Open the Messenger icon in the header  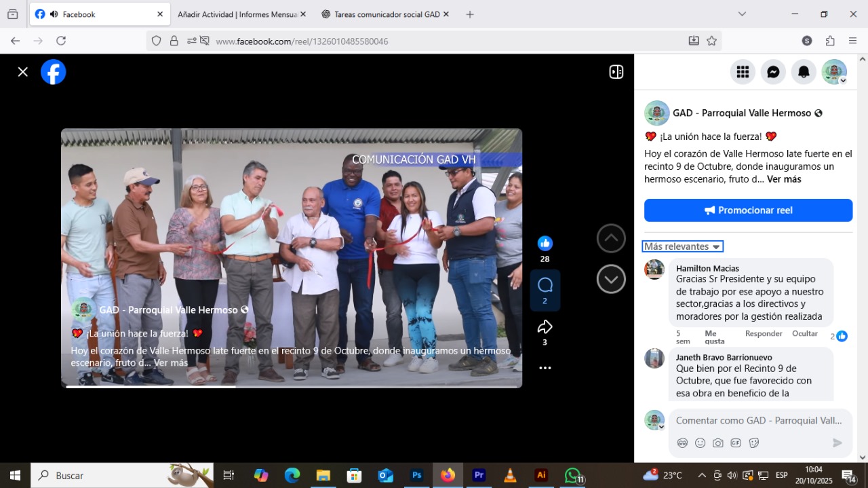point(773,72)
